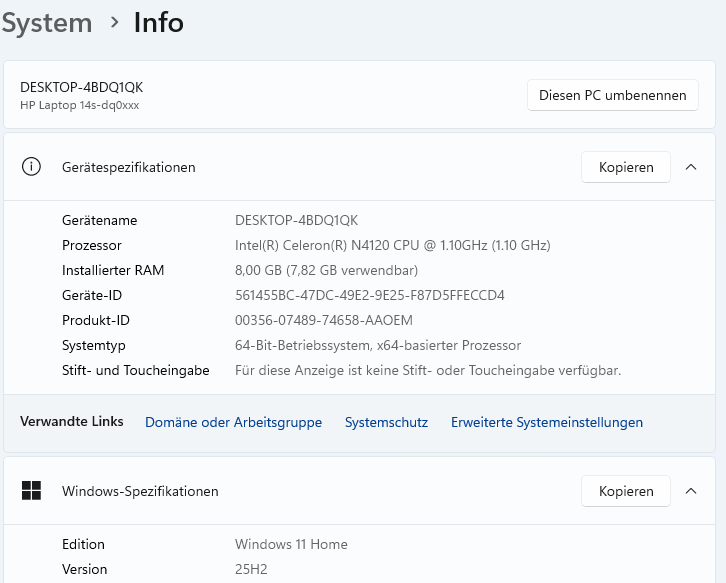
Task: Collapse the Gerätespezifikationen section chevron
Action: tap(691, 167)
